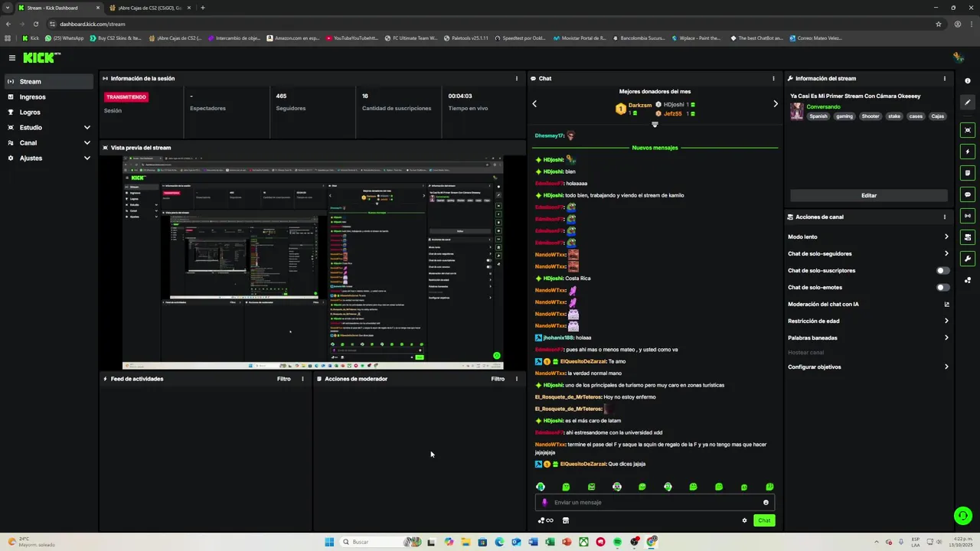Image resolution: width=980 pixels, height=551 pixels.
Task: Open Ingresos in the sidebar
Action: [50, 97]
